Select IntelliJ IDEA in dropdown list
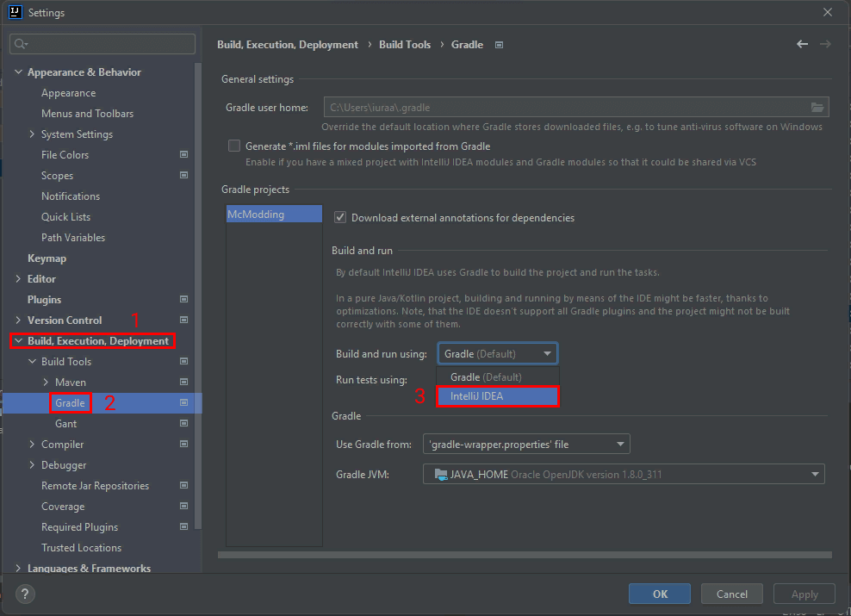 pyautogui.click(x=498, y=396)
